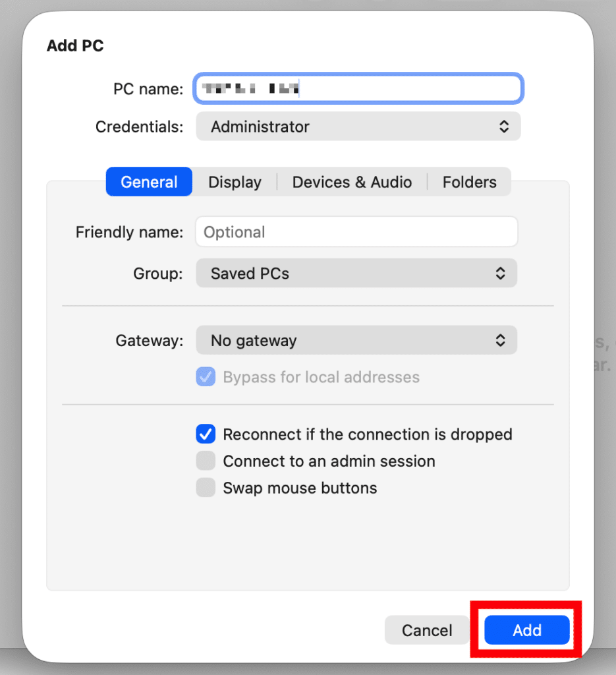Switch to the General tab
This screenshot has height=675, width=616.
(x=149, y=182)
